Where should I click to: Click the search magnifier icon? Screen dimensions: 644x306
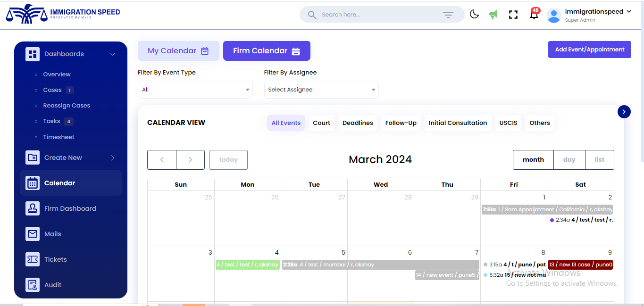click(312, 15)
